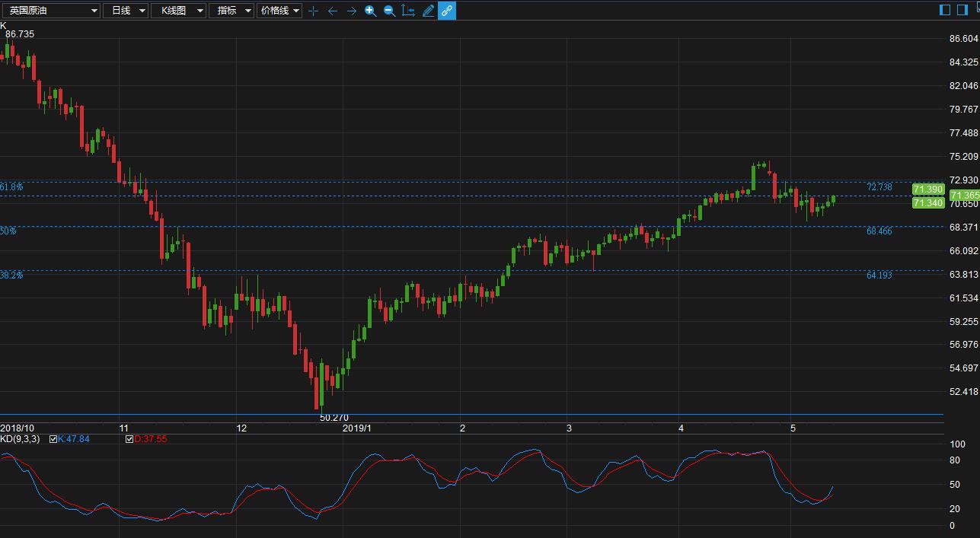Viewport: 980px width, 538px height.
Task: Click the 50.270 low price label
Action: click(334, 418)
